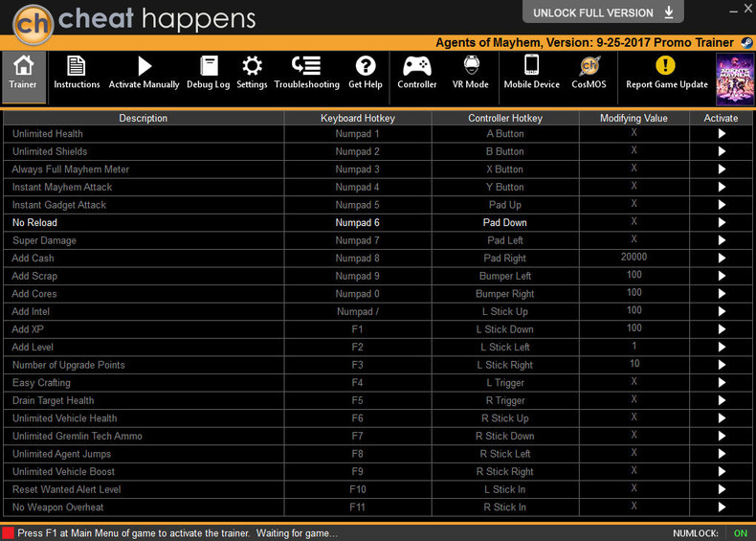Click the Steam icon beside trainer title
This screenshot has height=541, width=756.
745,43
